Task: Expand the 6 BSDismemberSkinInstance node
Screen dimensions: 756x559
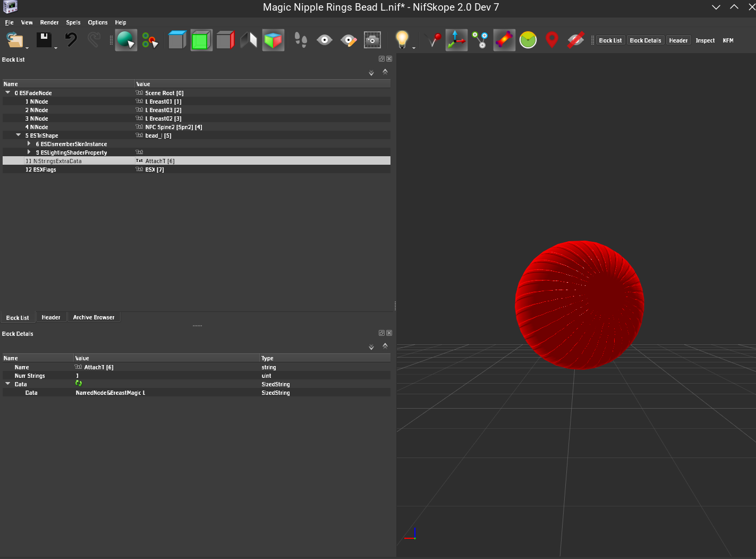Action: click(29, 143)
